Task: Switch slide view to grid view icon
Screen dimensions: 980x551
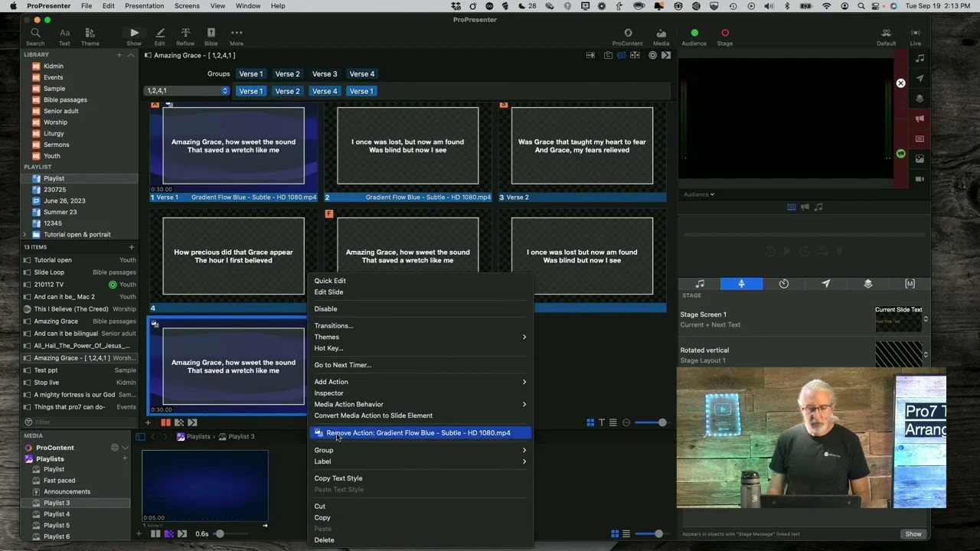Action: coord(590,422)
